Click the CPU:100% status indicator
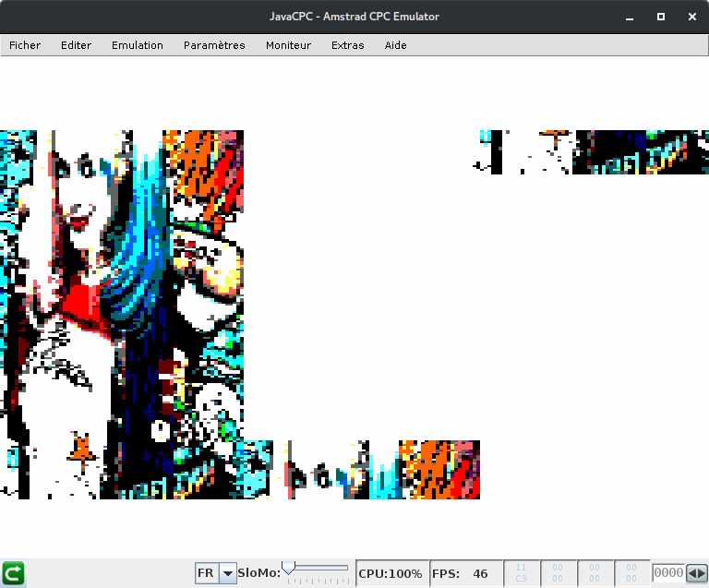709x588 pixels. click(x=391, y=573)
